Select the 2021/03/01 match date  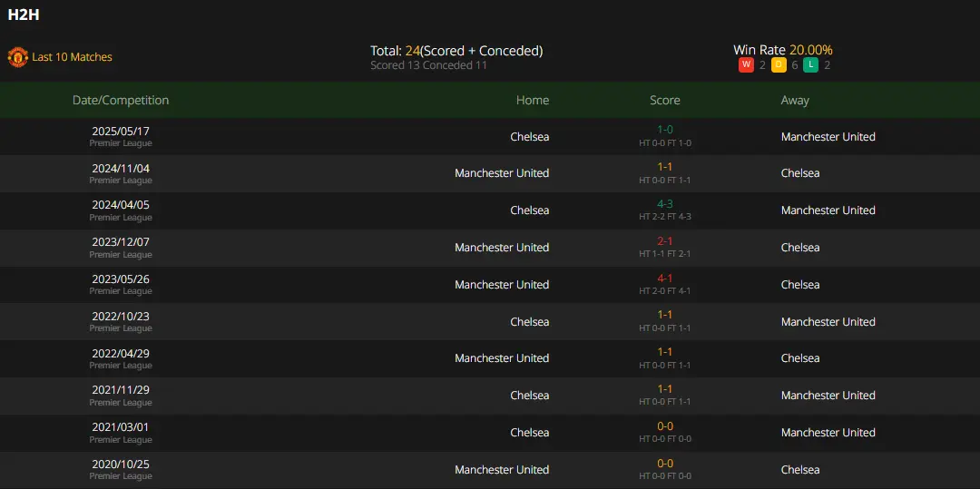click(121, 427)
